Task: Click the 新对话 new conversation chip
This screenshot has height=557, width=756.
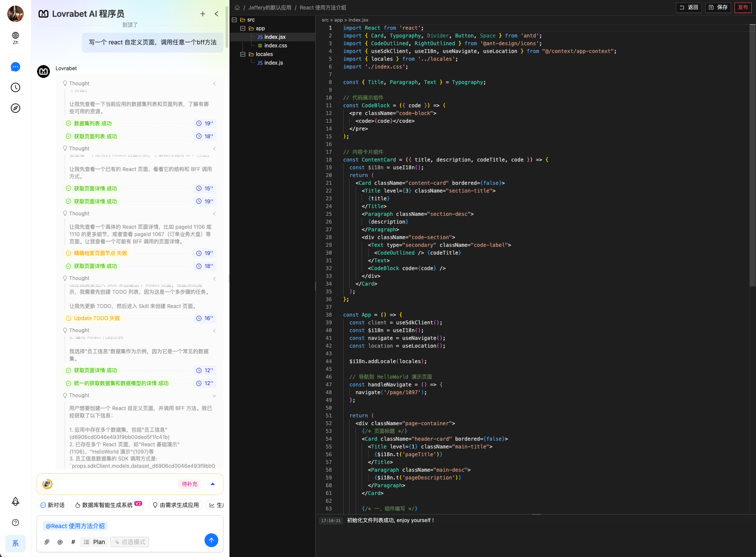Action: (x=52, y=505)
